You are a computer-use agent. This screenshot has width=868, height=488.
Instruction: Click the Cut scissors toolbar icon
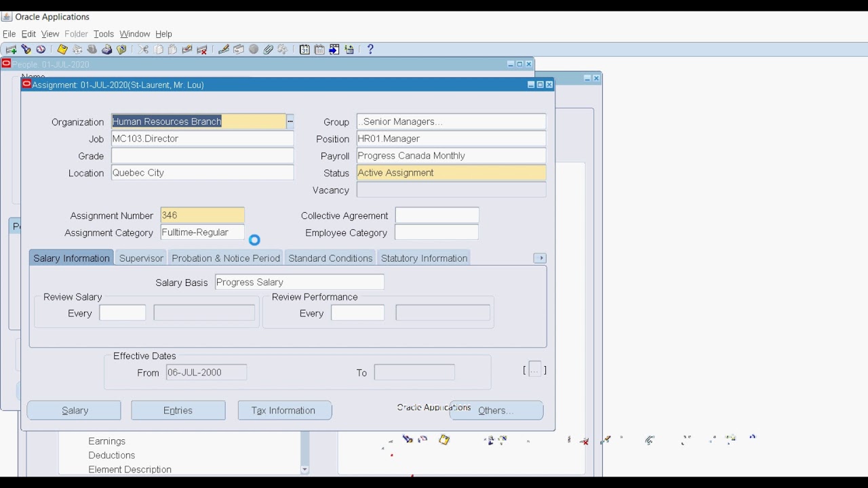[x=143, y=49]
